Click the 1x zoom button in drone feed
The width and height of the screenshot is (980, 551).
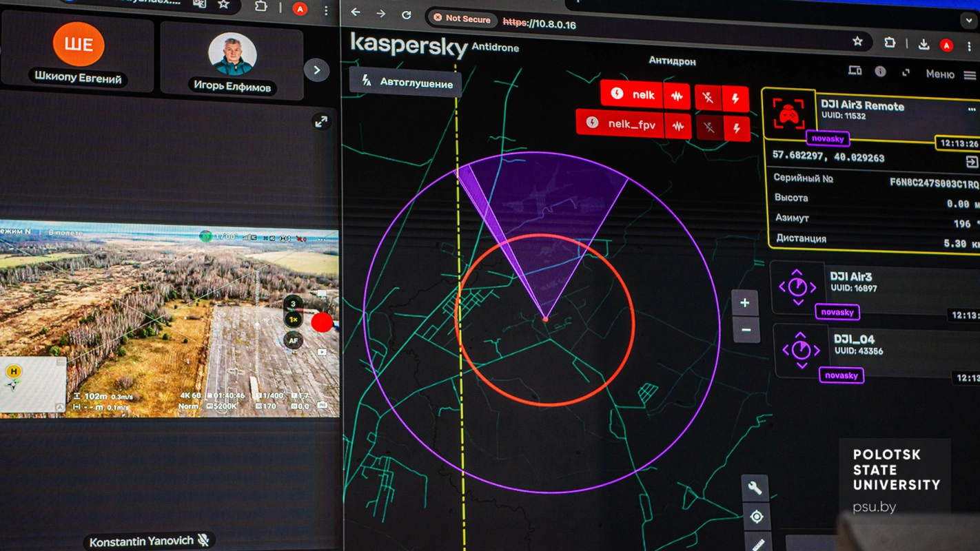click(293, 320)
